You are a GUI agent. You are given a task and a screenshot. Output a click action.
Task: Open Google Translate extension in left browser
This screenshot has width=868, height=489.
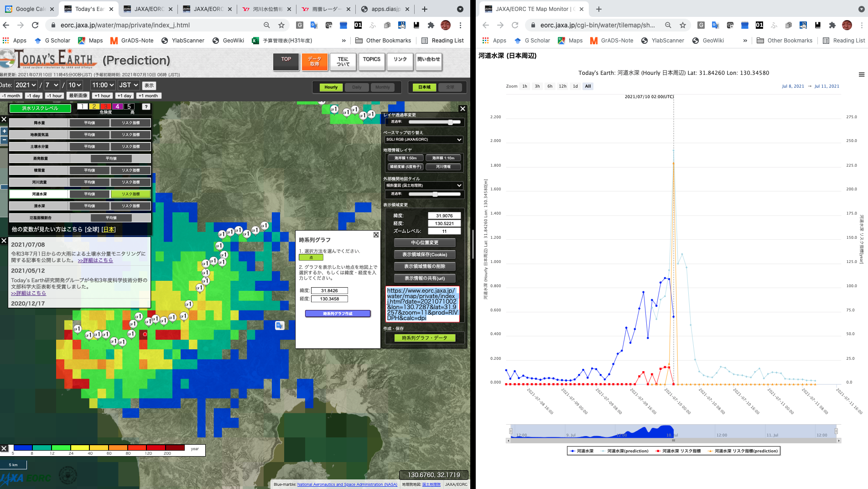coord(314,25)
